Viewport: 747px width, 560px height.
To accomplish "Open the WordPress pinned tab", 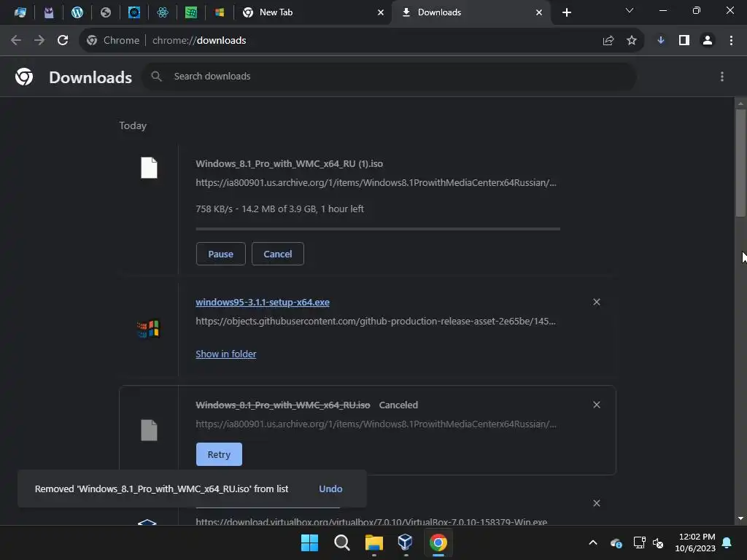I will pos(77,12).
